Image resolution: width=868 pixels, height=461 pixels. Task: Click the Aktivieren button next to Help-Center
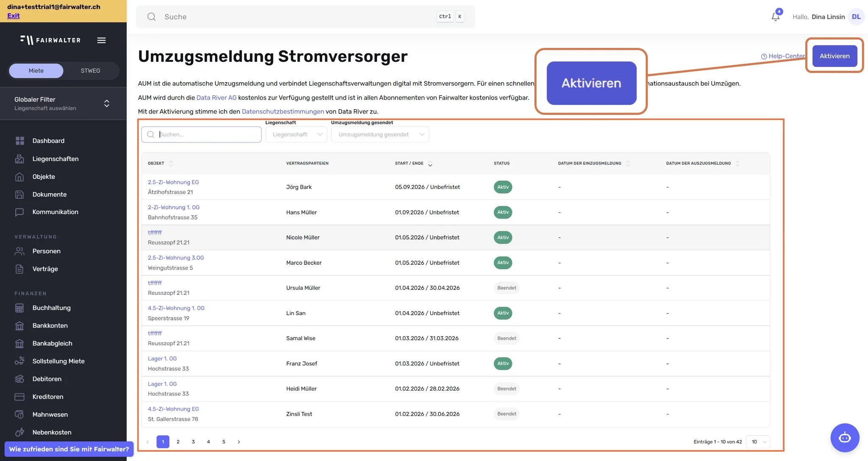[x=835, y=56]
